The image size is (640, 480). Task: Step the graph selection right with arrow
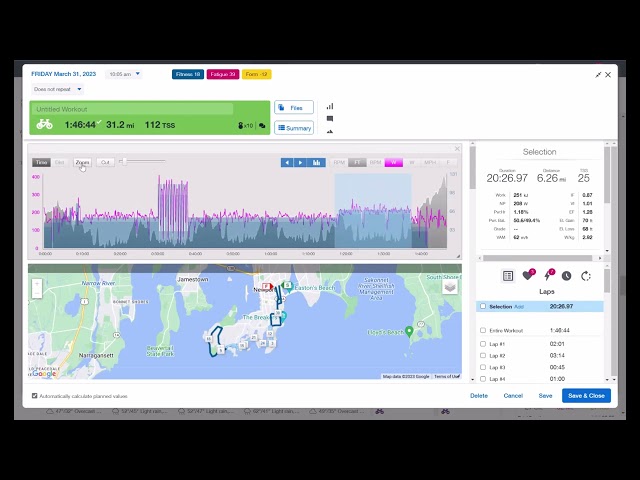pos(300,162)
